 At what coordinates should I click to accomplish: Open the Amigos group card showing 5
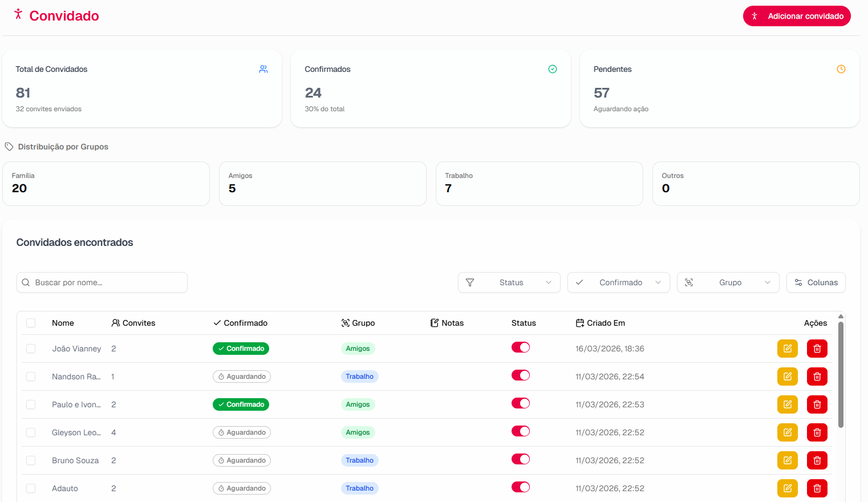pos(323,184)
